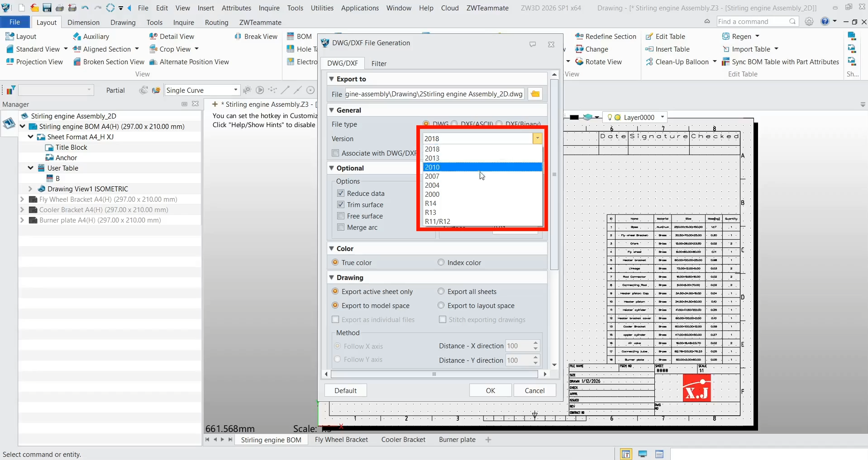The height and width of the screenshot is (460, 868).
Task: Open the Layer0000 layer selector
Action: tap(663, 117)
